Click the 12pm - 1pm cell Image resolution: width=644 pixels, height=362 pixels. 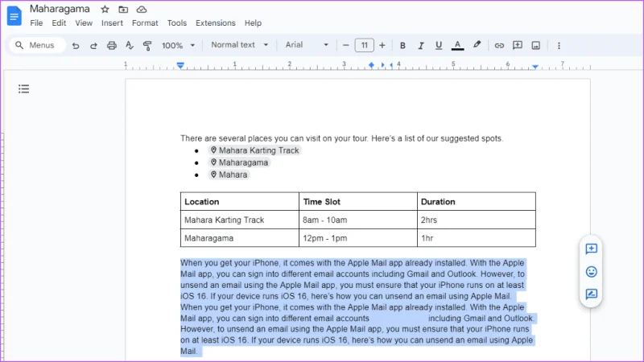coord(358,238)
